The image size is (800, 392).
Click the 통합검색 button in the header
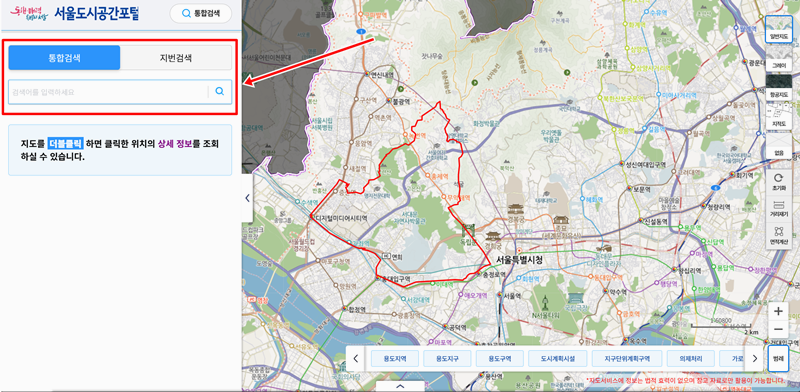pyautogui.click(x=201, y=13)
